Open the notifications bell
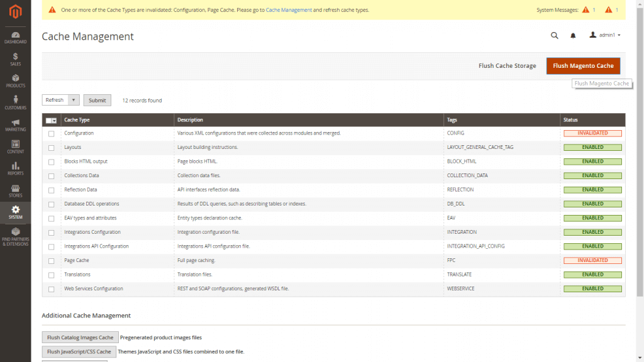Viewport: 644px width, 362px height. [573, 36]
